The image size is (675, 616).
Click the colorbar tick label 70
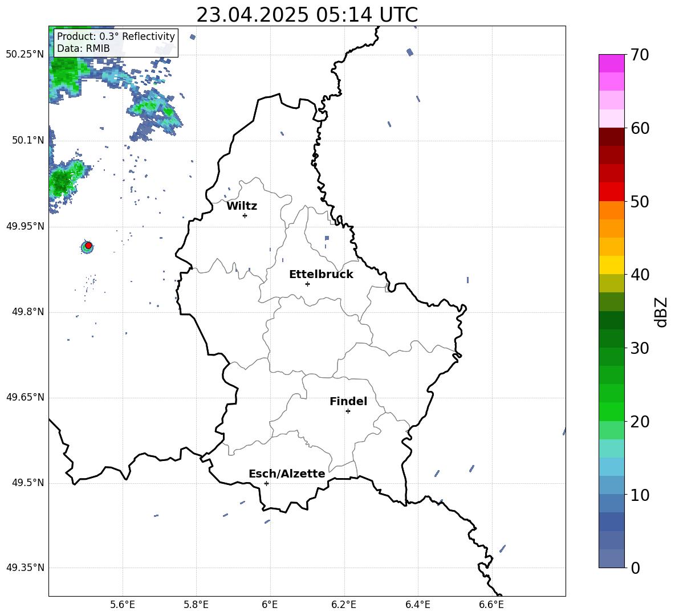[x=640, y=55]
